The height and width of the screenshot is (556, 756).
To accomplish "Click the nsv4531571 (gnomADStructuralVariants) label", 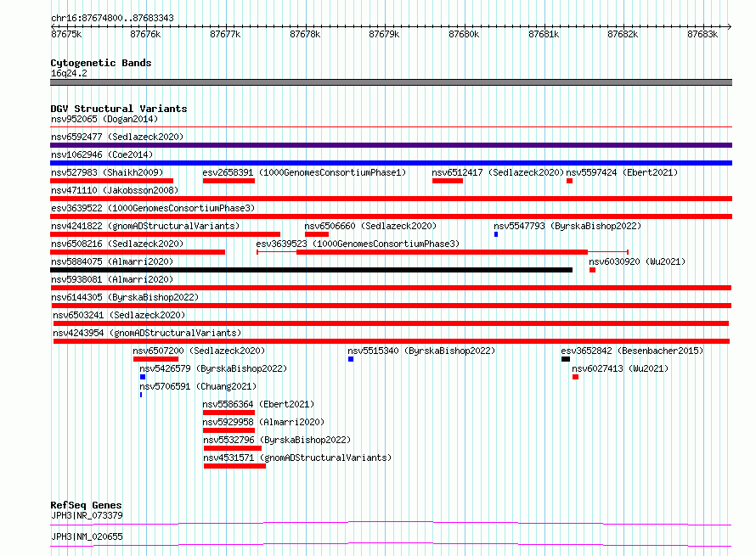I will tap(297, 458).
